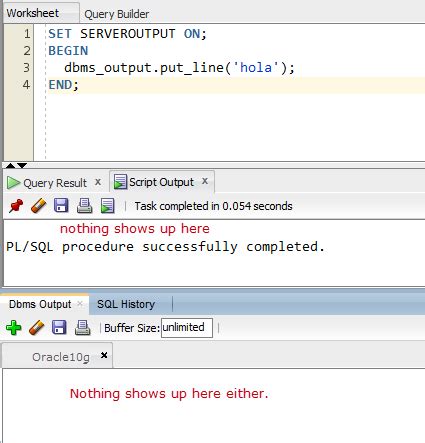
Task: Print the Script Output contents
Action: (x=84, y=206)
